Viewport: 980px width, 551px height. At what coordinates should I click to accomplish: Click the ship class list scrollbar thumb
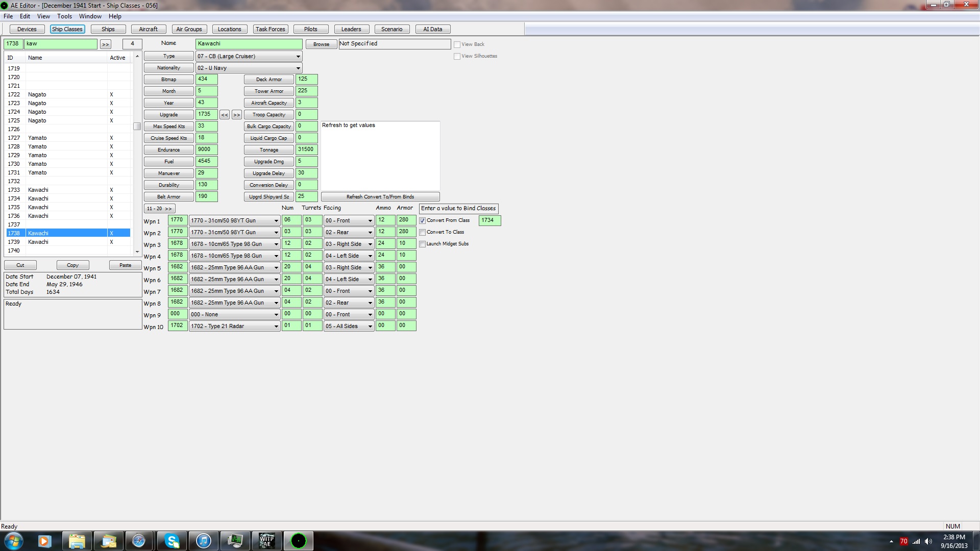click(137, 127)
